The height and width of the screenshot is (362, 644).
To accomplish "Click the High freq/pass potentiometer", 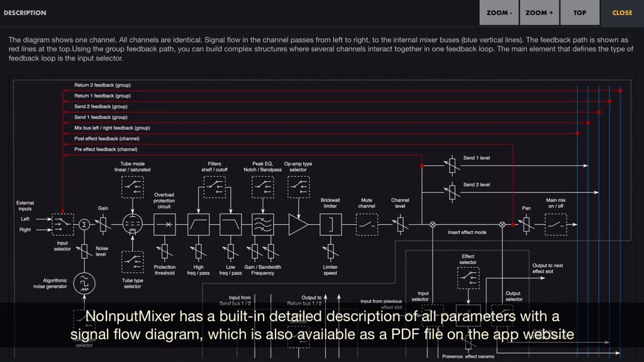I will point(198,251).
